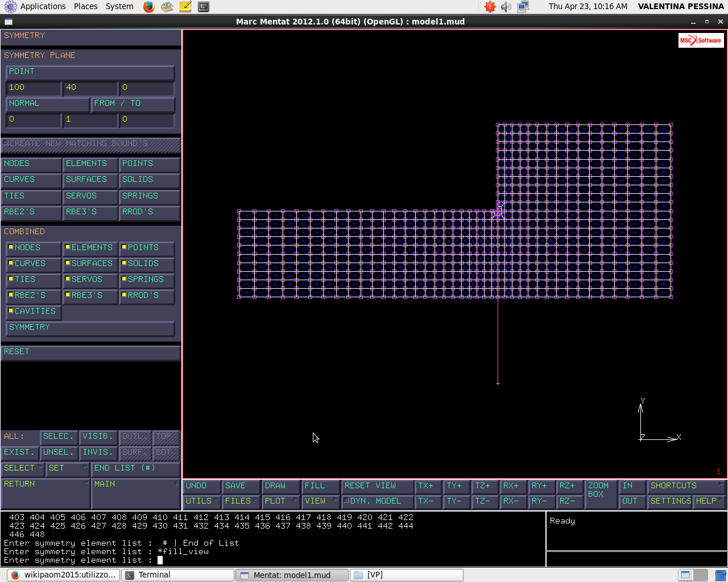Click the MSC Software logo

(x=701, y=40)
